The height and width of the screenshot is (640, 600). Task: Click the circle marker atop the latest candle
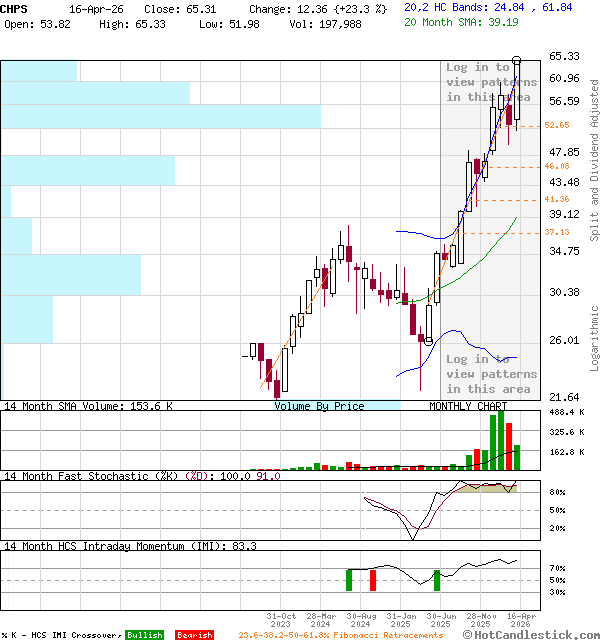point(517,61)
